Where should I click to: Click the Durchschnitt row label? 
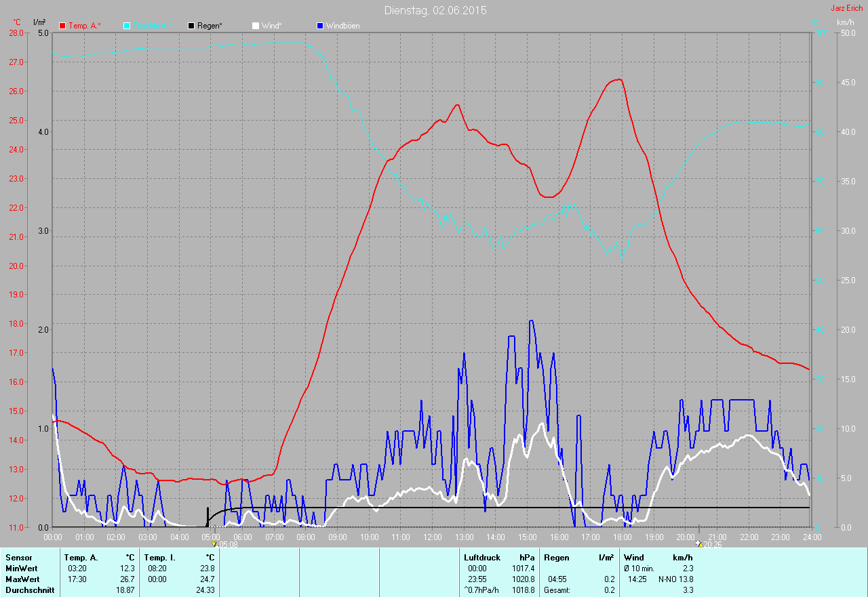[30, 590]
